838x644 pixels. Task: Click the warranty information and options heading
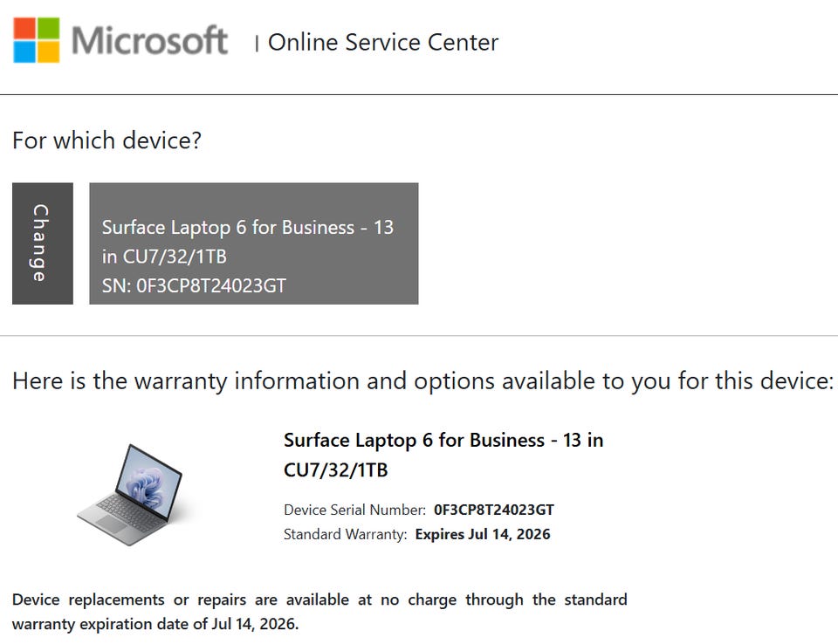[422, 380]
